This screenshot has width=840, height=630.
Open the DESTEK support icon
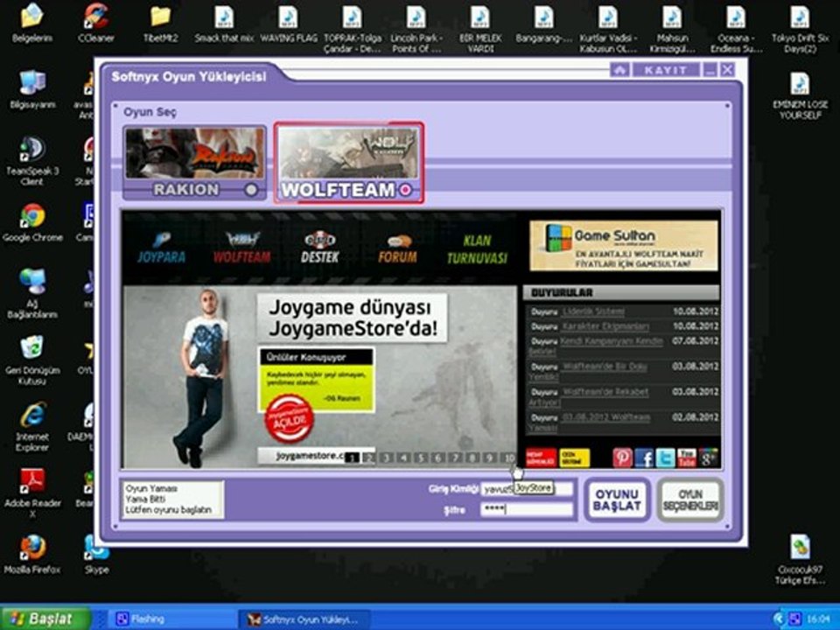320,247
